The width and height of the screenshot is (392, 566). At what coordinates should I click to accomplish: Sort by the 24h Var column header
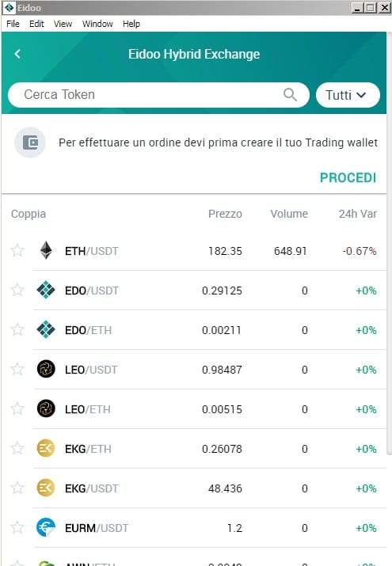(x=357, y=214)
